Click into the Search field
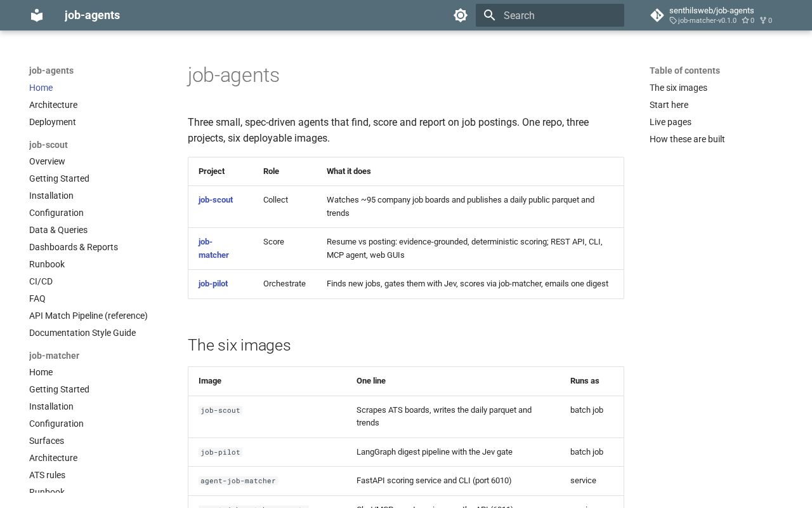812x508 pixels. (550, 15)
